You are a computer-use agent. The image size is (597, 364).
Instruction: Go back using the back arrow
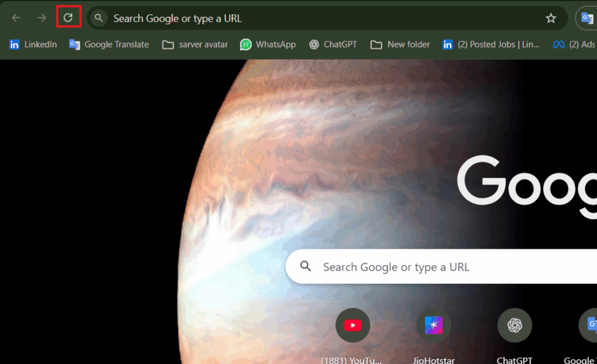pos(15,17)
